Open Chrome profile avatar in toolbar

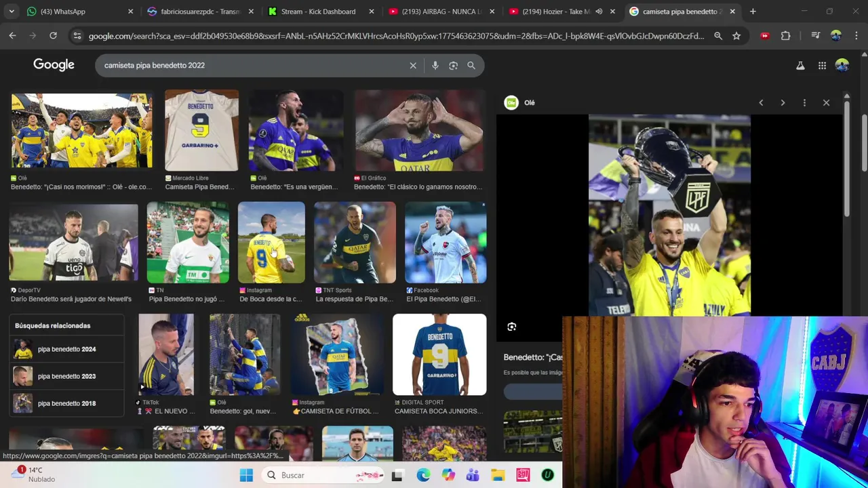coord(836,36)
